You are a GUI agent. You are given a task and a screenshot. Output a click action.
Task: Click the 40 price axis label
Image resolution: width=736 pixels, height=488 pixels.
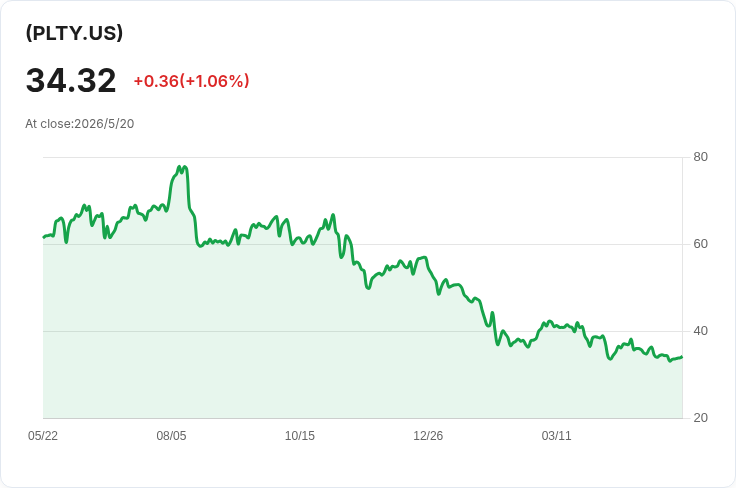click(700, 331)
